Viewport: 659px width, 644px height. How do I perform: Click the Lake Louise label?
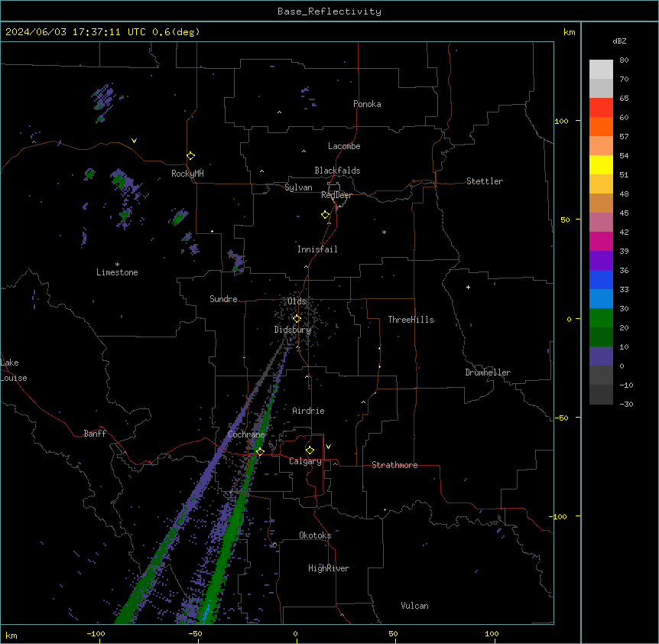tap(14, 370)
